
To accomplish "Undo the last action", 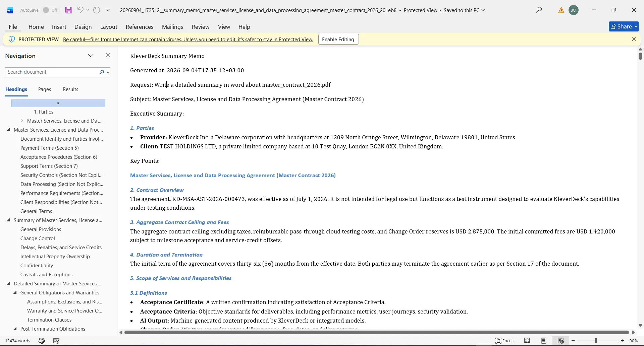I will coord(80,10).
